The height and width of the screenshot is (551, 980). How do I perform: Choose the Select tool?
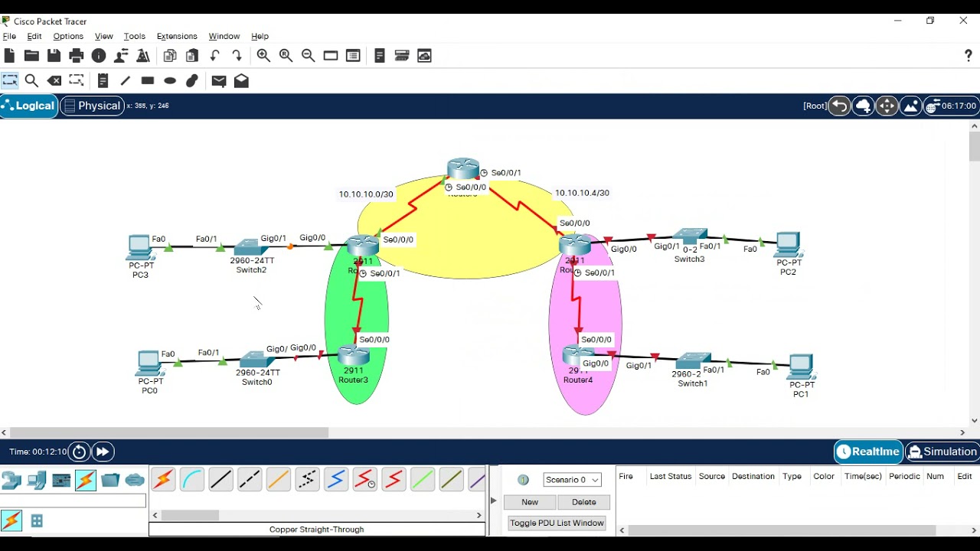pos(9,80)
